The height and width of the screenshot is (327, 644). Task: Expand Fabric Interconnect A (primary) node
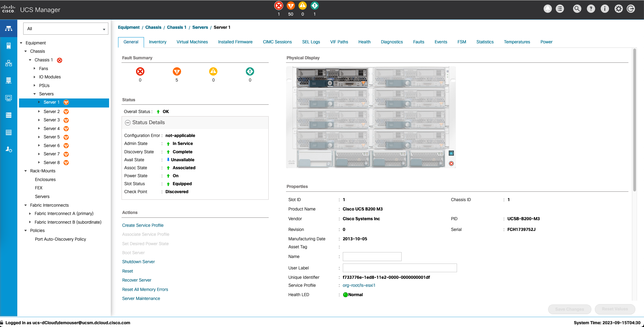tap(30, 214)
